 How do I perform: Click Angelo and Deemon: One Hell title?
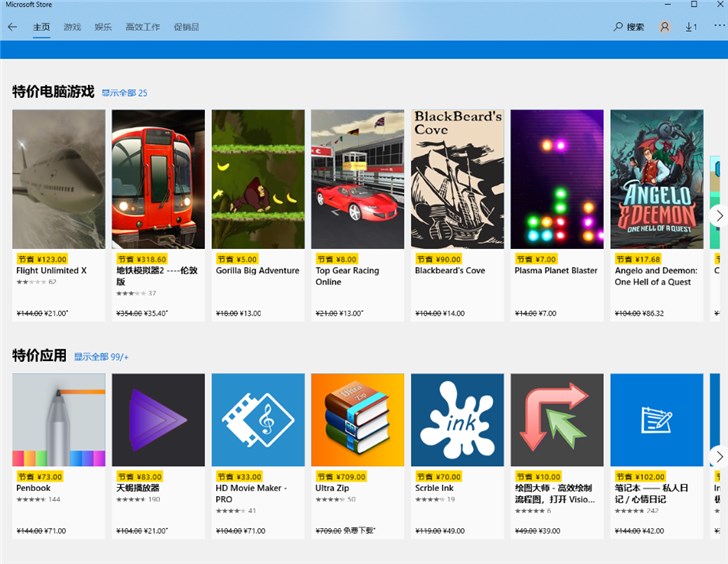[x=656, y=276]
